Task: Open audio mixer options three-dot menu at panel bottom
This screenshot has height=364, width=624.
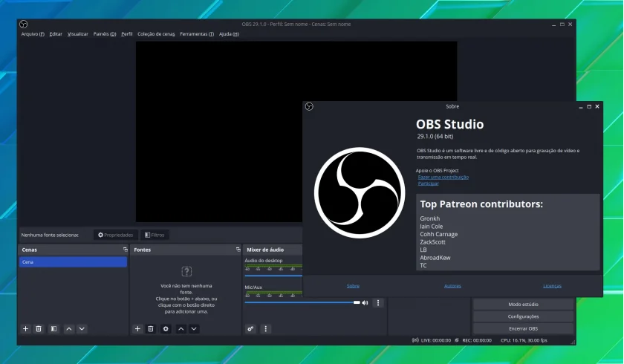Action: pyautogui.click(x=265, y=329)
